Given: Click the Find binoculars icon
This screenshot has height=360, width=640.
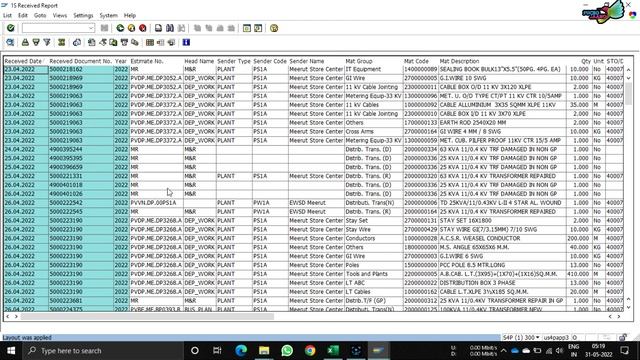Looking at the screenshot, I should click(170, 28).
